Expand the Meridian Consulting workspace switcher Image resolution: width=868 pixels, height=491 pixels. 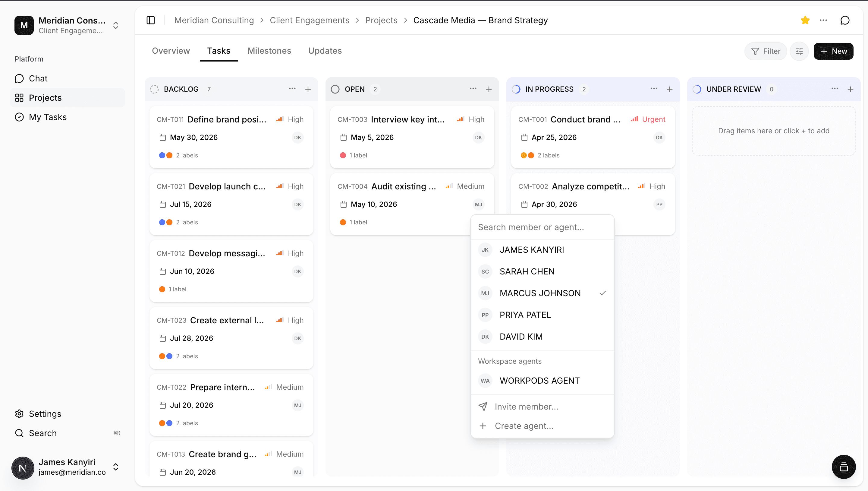click(115, 25)
